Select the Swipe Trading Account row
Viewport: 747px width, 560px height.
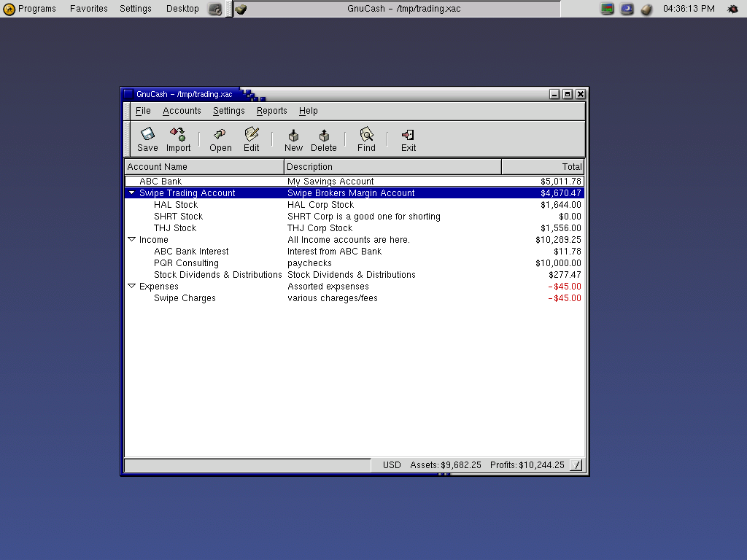355,192
